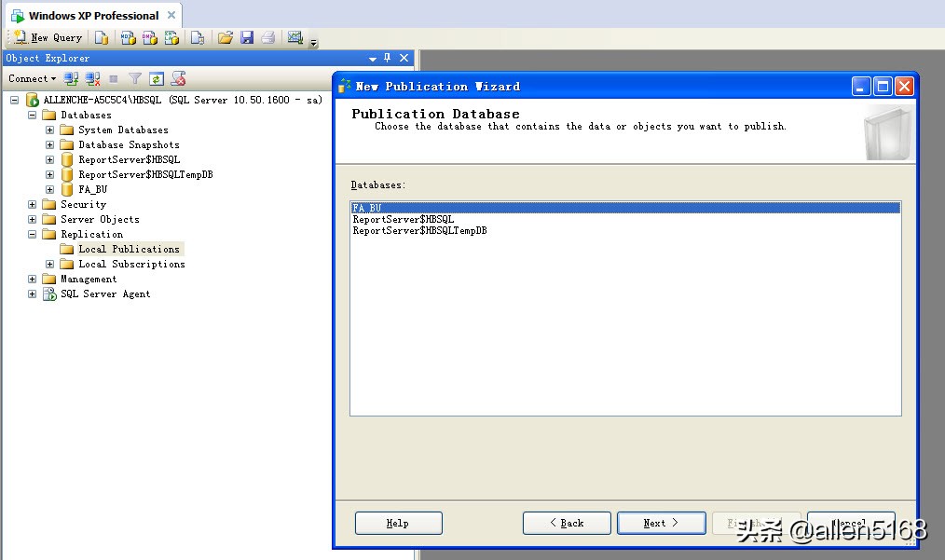Click the Next button in the wizard

(661, 523)
